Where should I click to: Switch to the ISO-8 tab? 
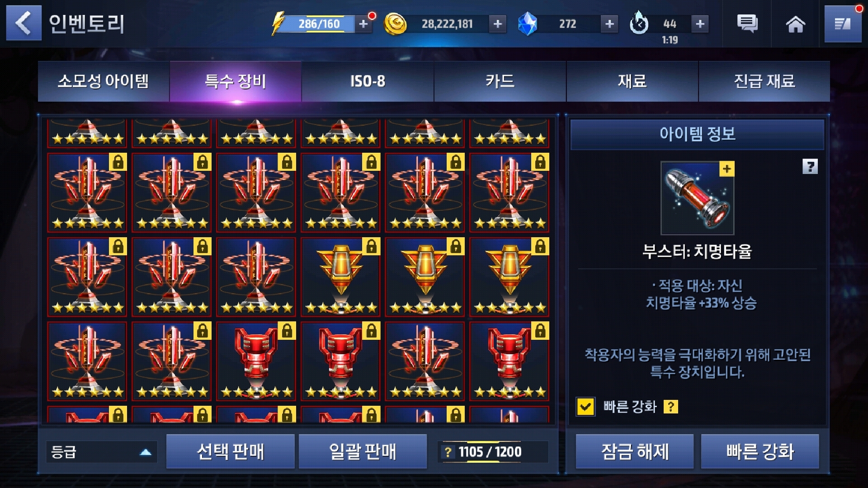[x=368, y=81]
